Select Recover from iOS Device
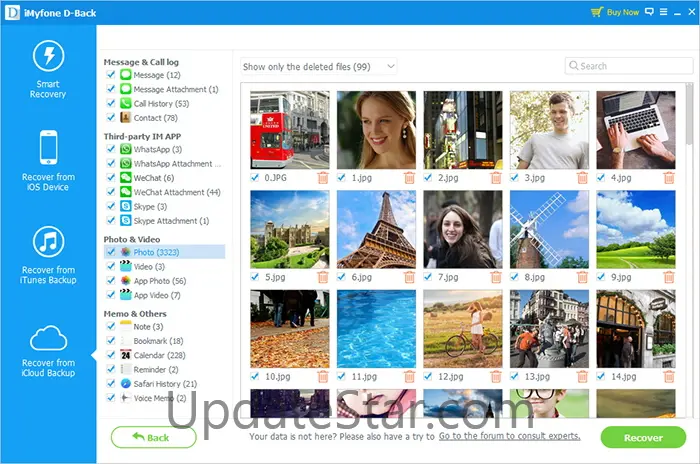Screen dimensions: 700x464 click(48, 161)
